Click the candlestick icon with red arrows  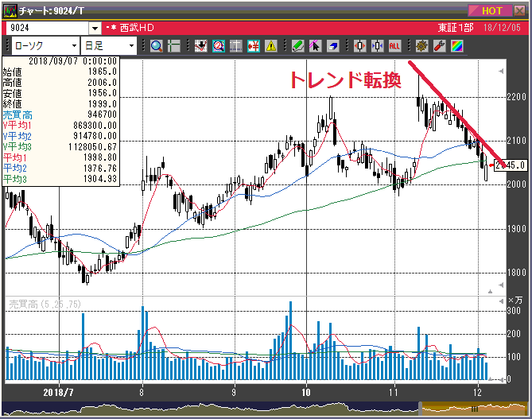click(359, 46)
